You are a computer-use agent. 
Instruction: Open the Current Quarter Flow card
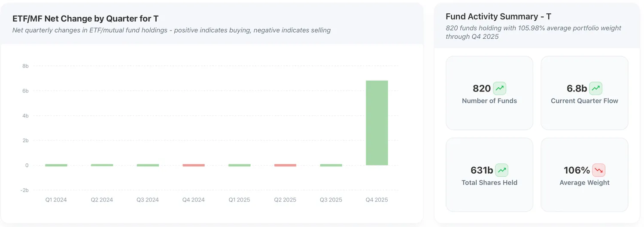(x=584, y=93)
